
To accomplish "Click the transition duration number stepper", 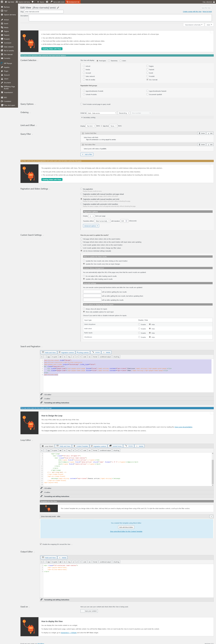I will tap(126, 221).
